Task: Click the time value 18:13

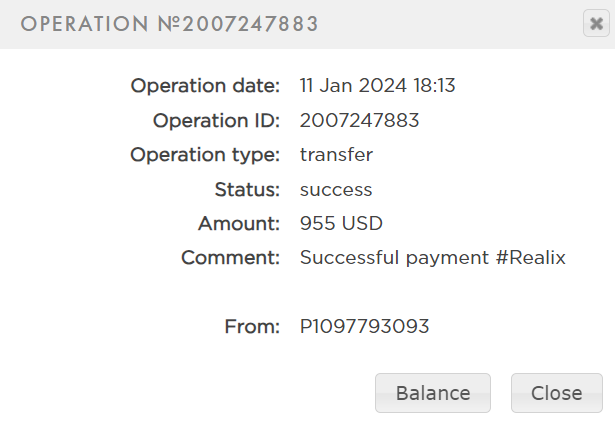Action: (432, 86)
